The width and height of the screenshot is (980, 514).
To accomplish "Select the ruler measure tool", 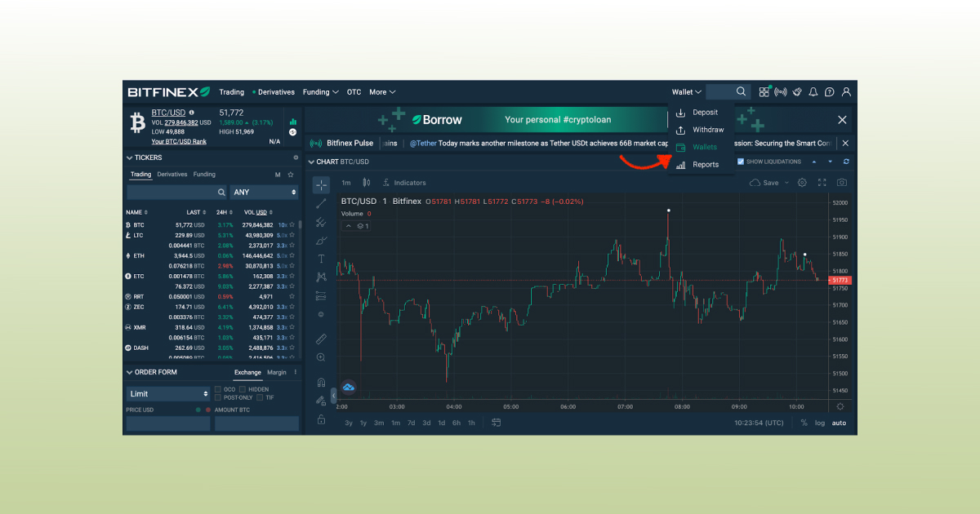I will coord(321,339).
